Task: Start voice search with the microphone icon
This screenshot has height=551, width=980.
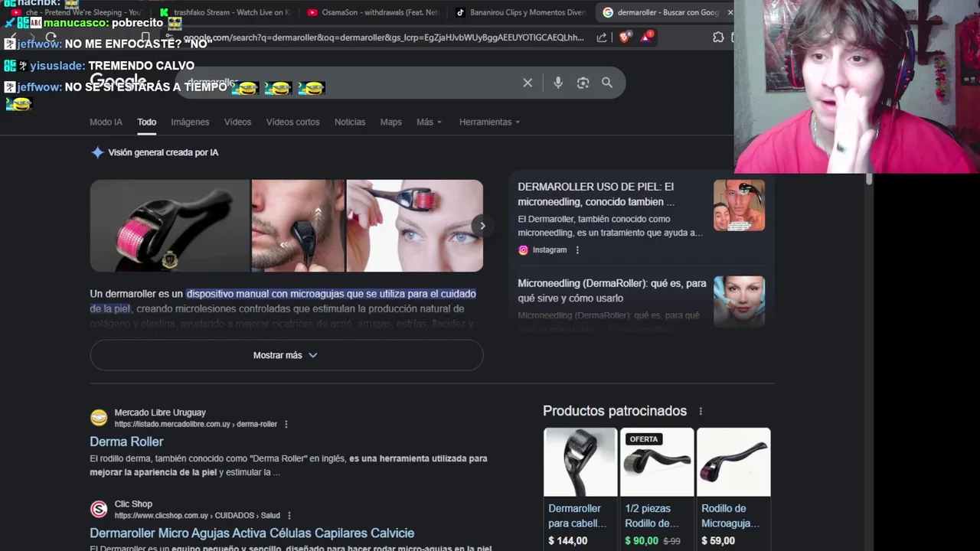Action: tap(558, 83)
